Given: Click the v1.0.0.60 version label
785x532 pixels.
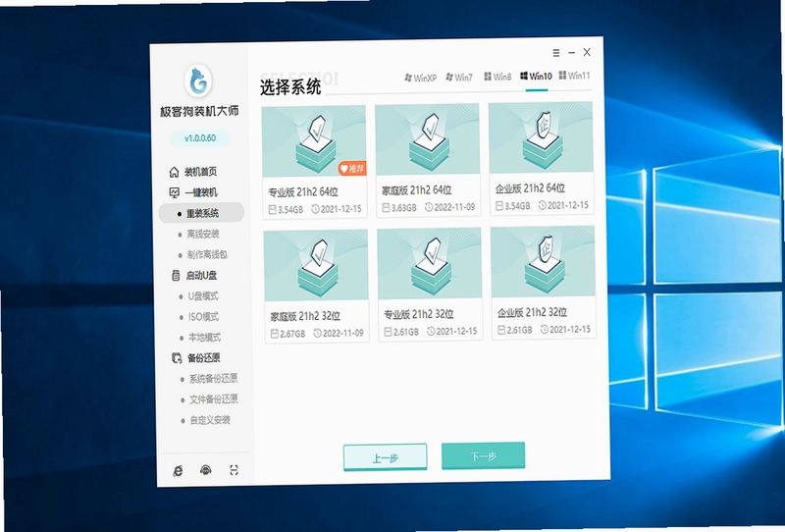Looking at the screenshot, I should [x=200, y=138].
